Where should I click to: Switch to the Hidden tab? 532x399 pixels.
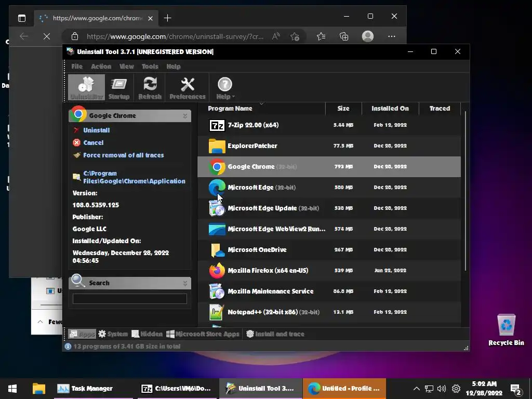click(x=147, y=334)
